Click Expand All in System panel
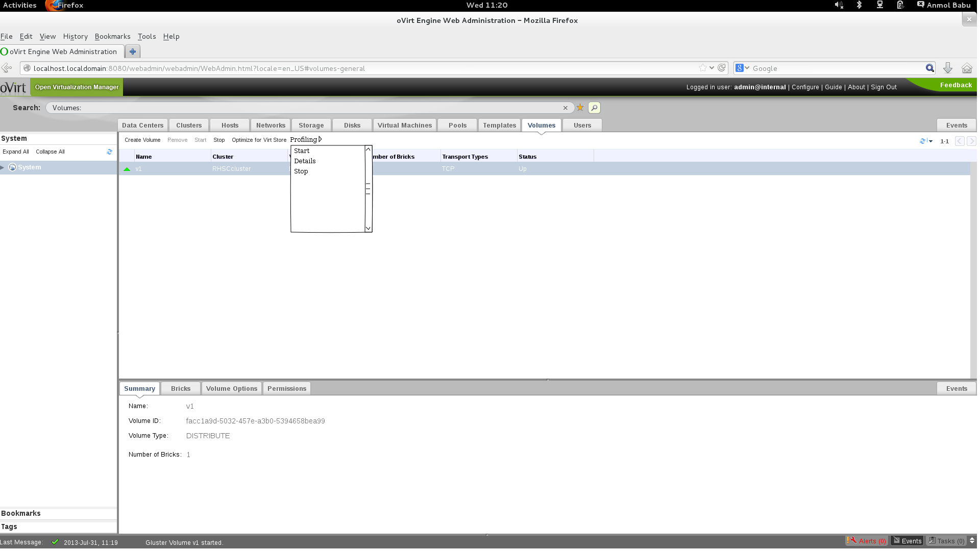980x551 pixels. click(15, 152)
